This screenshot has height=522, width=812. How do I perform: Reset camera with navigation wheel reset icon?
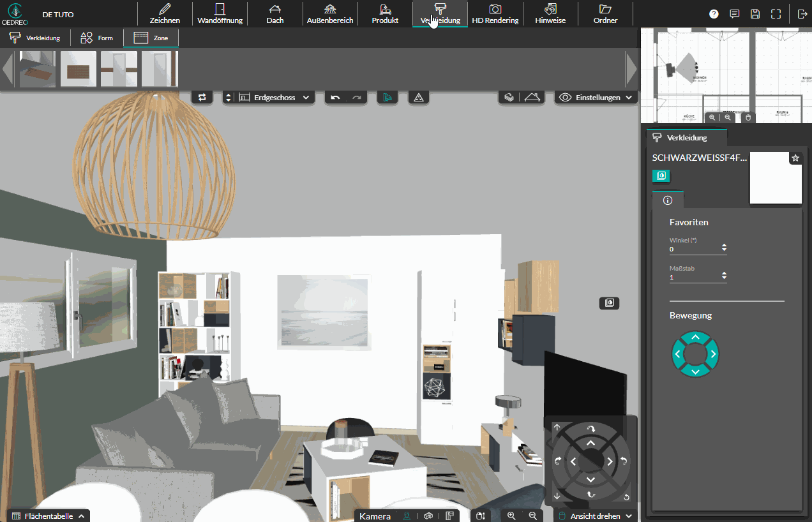627,498
